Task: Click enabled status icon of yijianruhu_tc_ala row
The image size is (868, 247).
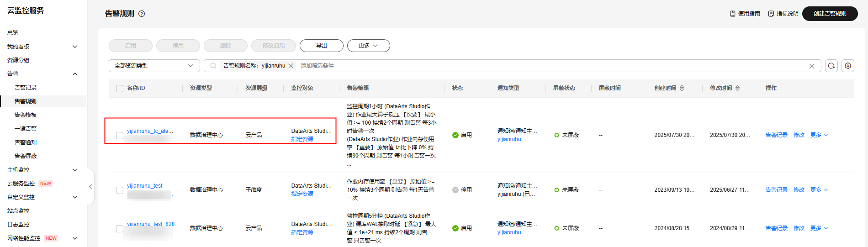Action: [x=455, y=135]
